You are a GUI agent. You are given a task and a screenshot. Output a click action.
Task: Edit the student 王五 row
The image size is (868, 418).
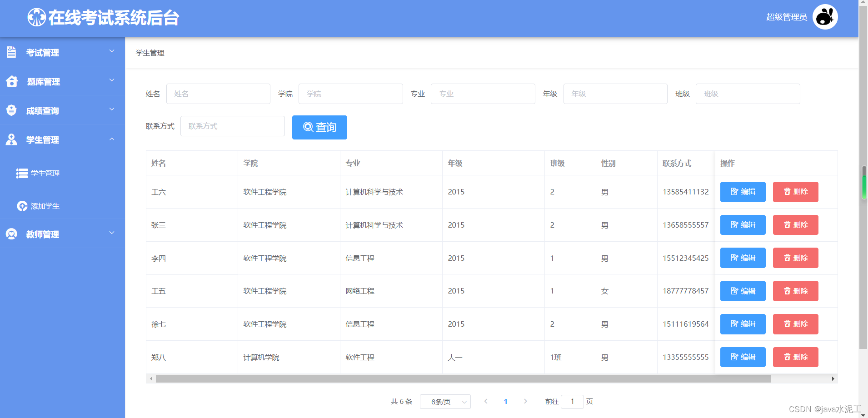[x=743, y=291]
